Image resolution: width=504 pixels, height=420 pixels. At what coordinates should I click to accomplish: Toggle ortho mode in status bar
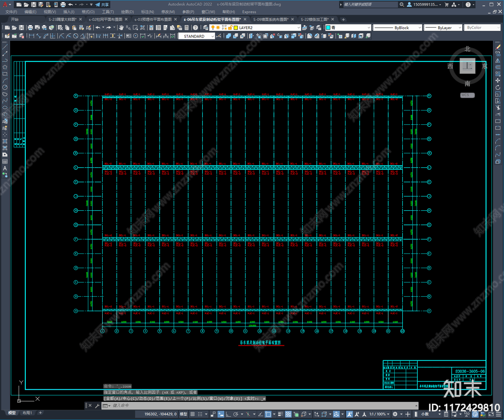pyautogui.click(x=228, y=414)
